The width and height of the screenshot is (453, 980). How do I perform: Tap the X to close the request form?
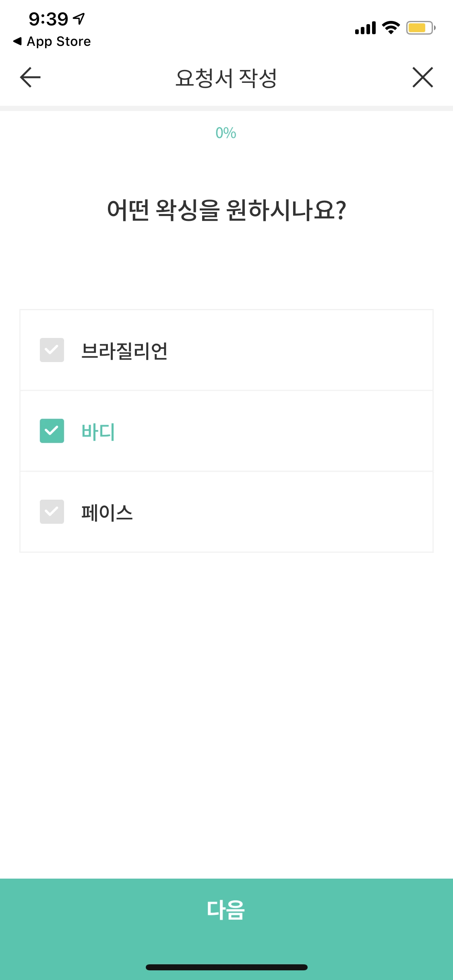point(422,77)
